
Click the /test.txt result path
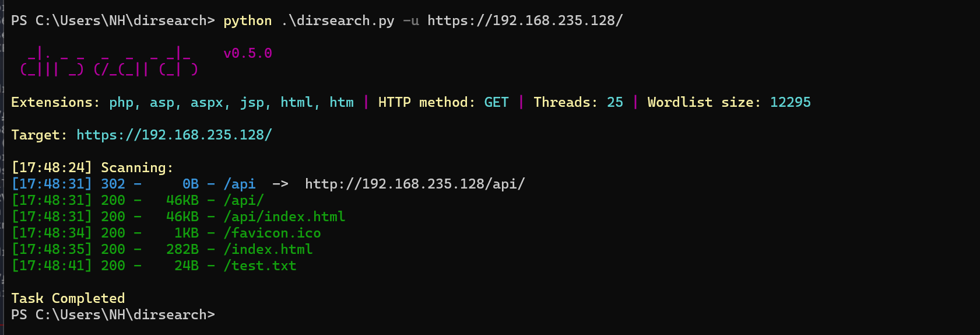tap(260, 266)
